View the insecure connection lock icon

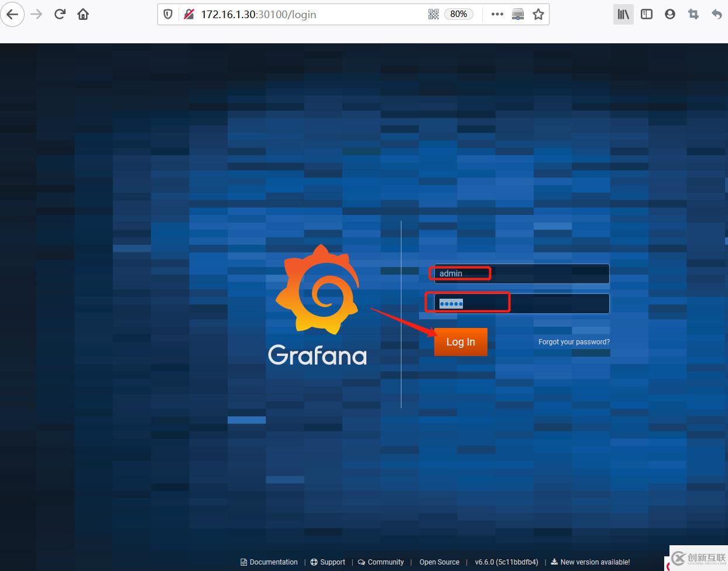coord(188,14)
